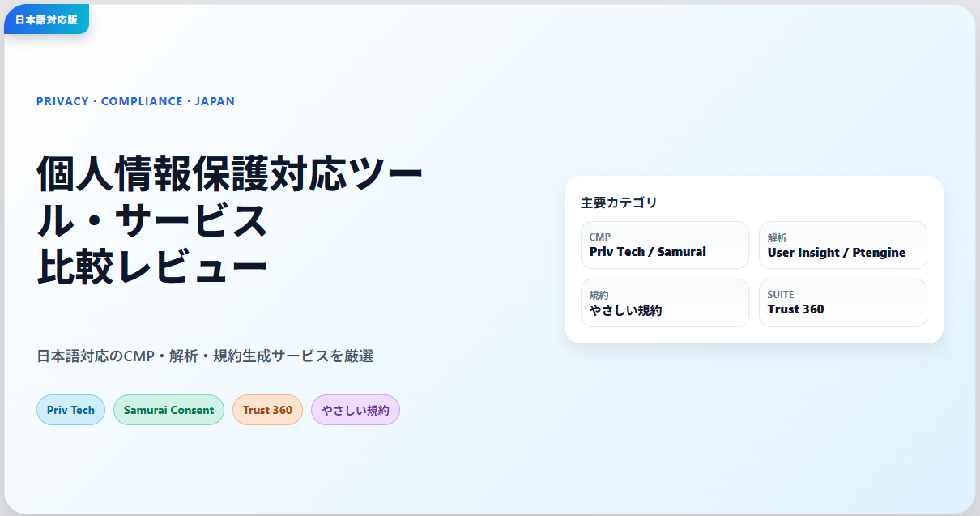The image size is (980, 516).
Task: Click the 主要カテゴリ heading
Action: click(x=619, y=203)
